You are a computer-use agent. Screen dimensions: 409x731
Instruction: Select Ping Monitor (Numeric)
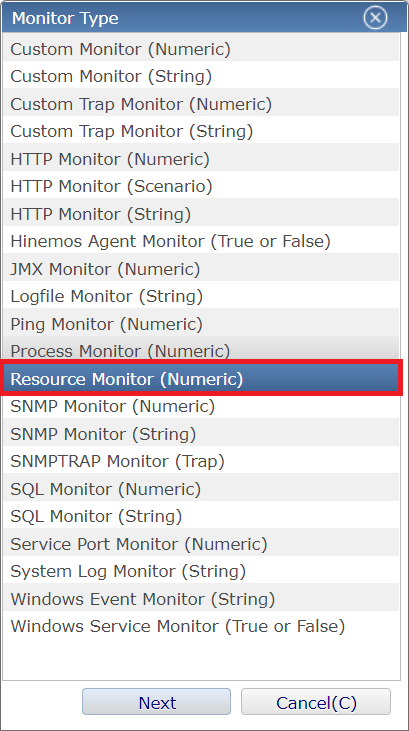(x=201, y=324)
